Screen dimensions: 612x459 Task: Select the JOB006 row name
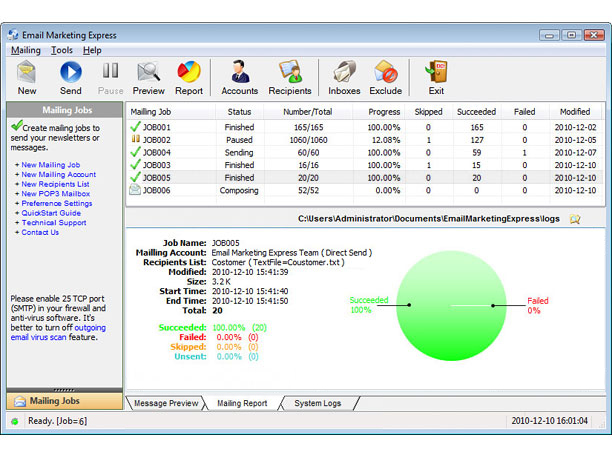click(x=157, y=190)
